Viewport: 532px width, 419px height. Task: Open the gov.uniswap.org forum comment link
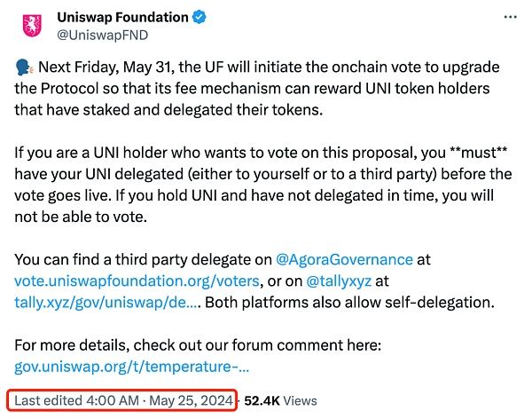132,365
